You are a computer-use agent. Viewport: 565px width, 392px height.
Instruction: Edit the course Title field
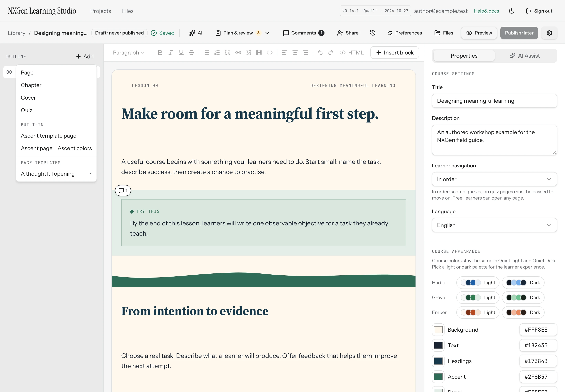click(494, 101)
